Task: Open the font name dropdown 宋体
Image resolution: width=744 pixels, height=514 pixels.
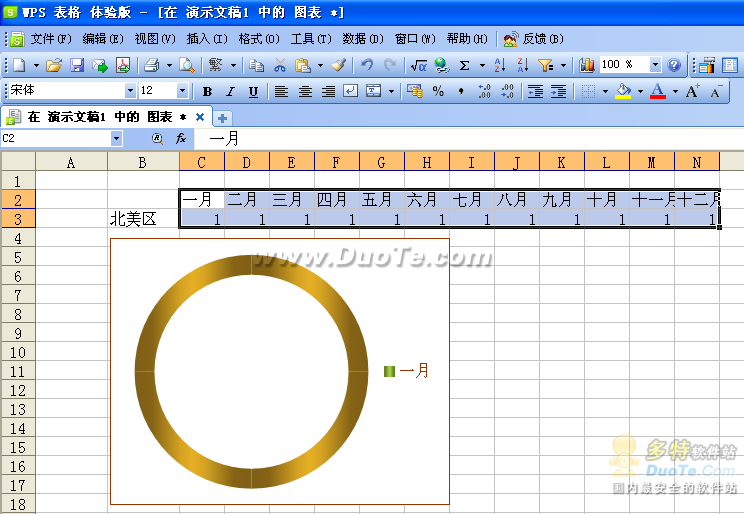Action: pos(128,91)
